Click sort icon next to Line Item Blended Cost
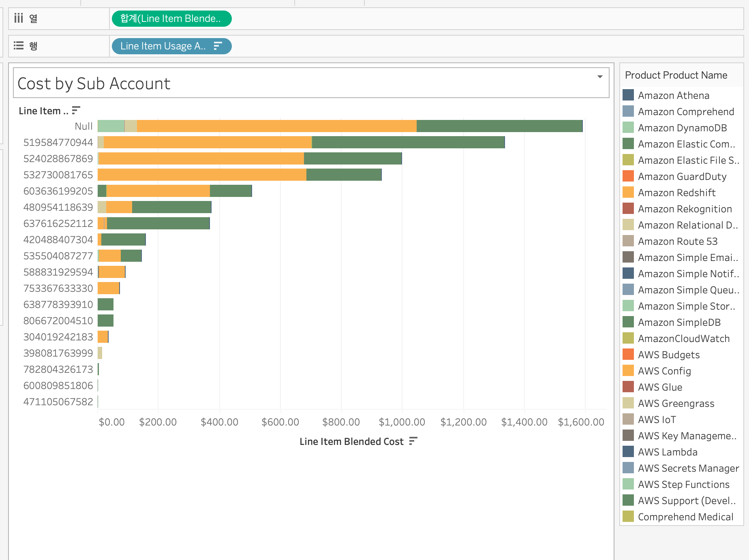The image size is (749, 560). point(413,441)
